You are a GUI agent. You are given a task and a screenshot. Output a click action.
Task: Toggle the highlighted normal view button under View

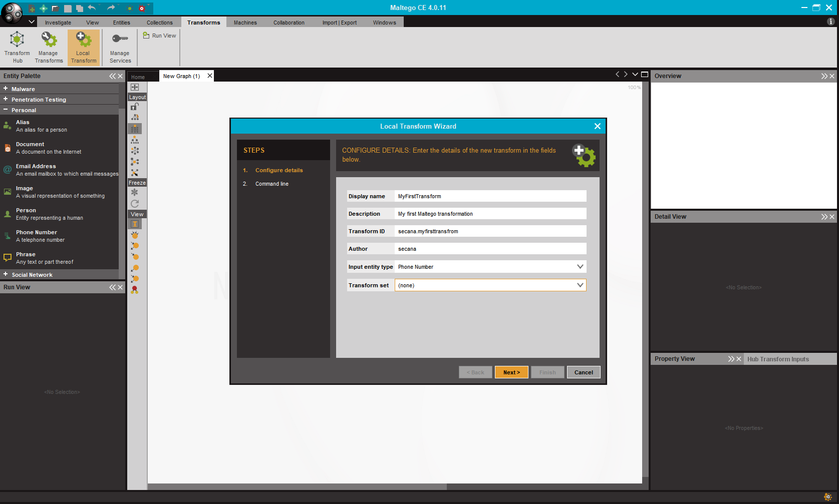135,224
